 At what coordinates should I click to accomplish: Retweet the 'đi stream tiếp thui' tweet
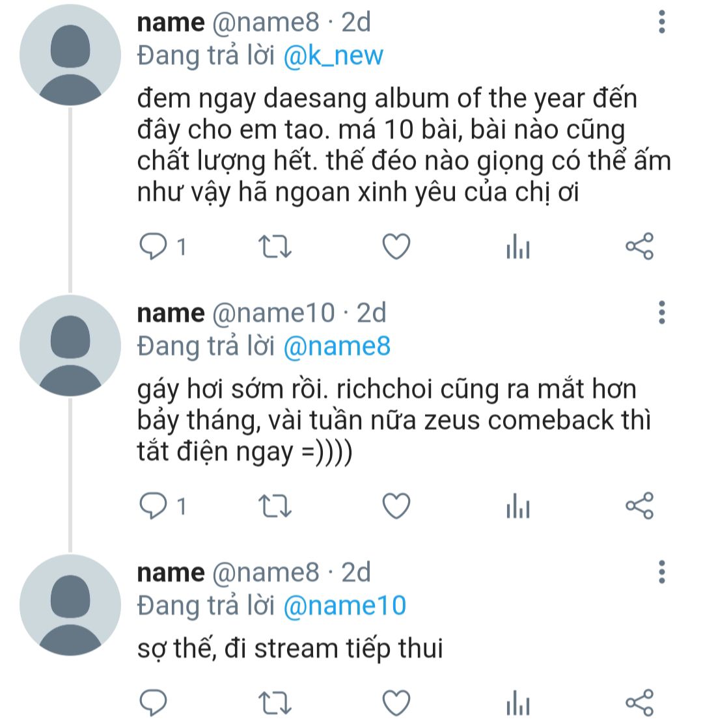click(x=275, y=703)
